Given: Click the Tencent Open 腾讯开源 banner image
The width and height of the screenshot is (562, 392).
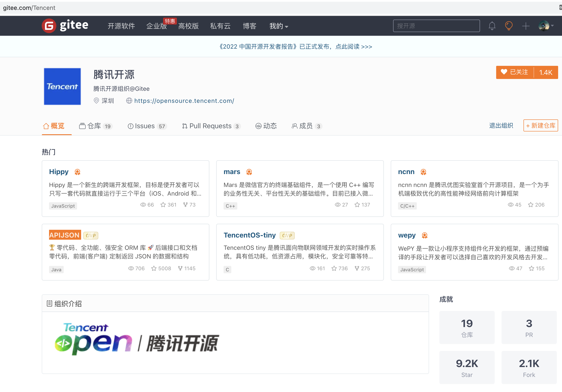Looking at the screenshot, I should coord(137,339).
